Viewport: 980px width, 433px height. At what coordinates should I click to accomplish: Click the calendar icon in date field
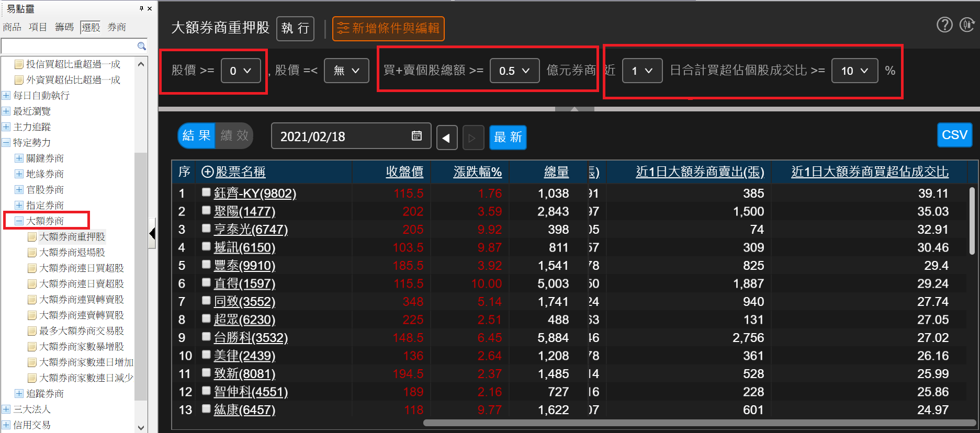tap(416, 136)
